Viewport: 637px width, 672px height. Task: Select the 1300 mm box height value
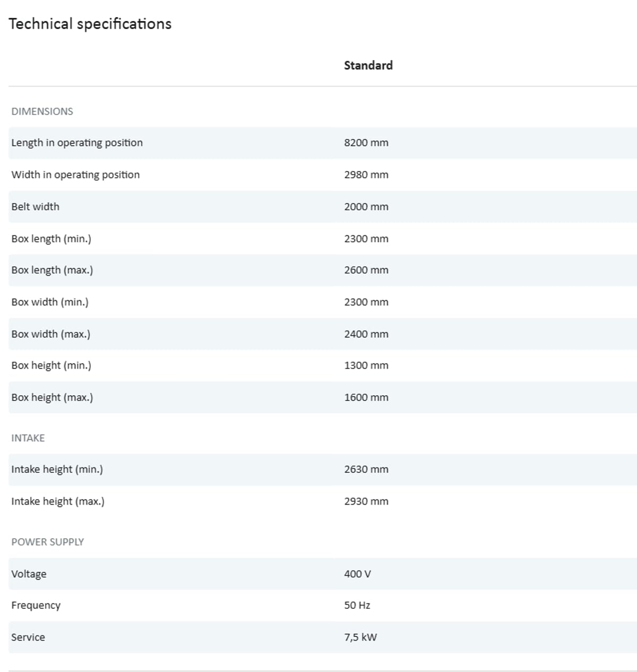(x=366, y=365)
